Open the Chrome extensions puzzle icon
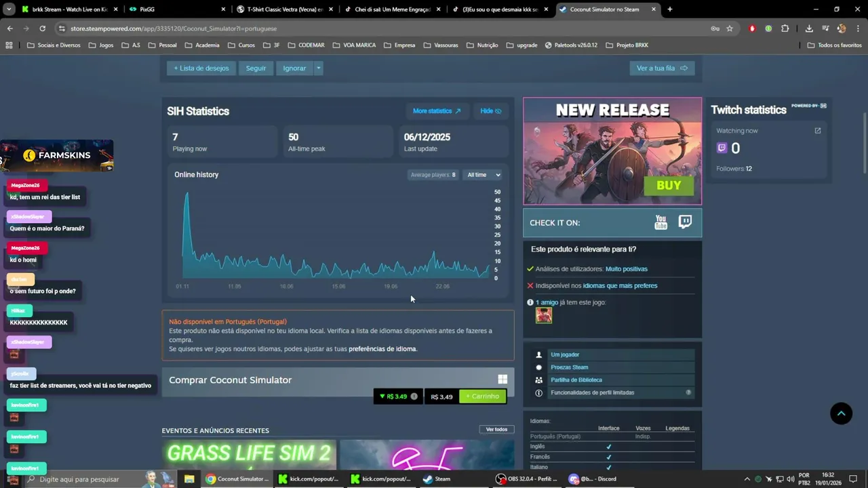Screen dimensions: 868x488 coord(785,28)
